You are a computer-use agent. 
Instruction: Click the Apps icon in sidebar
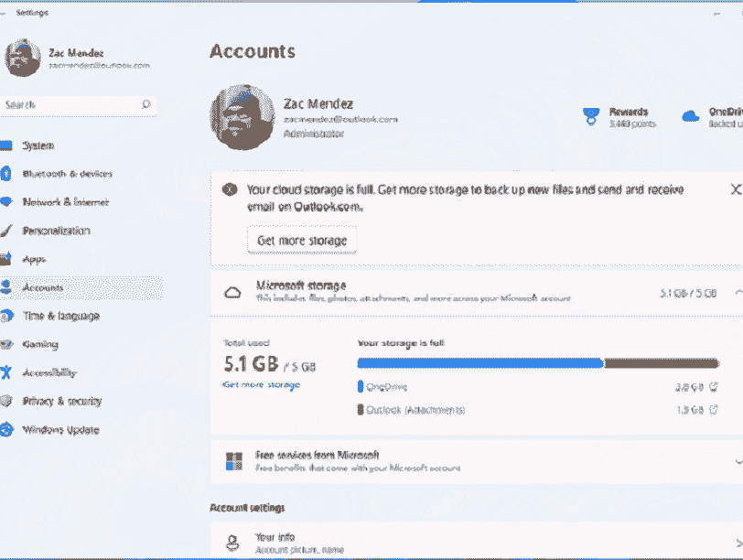coord(5,259)
